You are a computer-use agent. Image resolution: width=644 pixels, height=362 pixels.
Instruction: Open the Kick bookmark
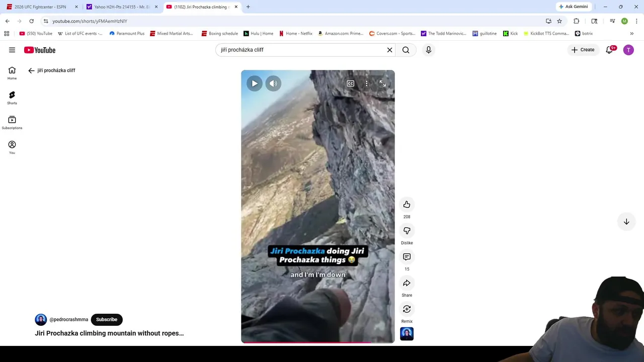(x=510, y=34)
